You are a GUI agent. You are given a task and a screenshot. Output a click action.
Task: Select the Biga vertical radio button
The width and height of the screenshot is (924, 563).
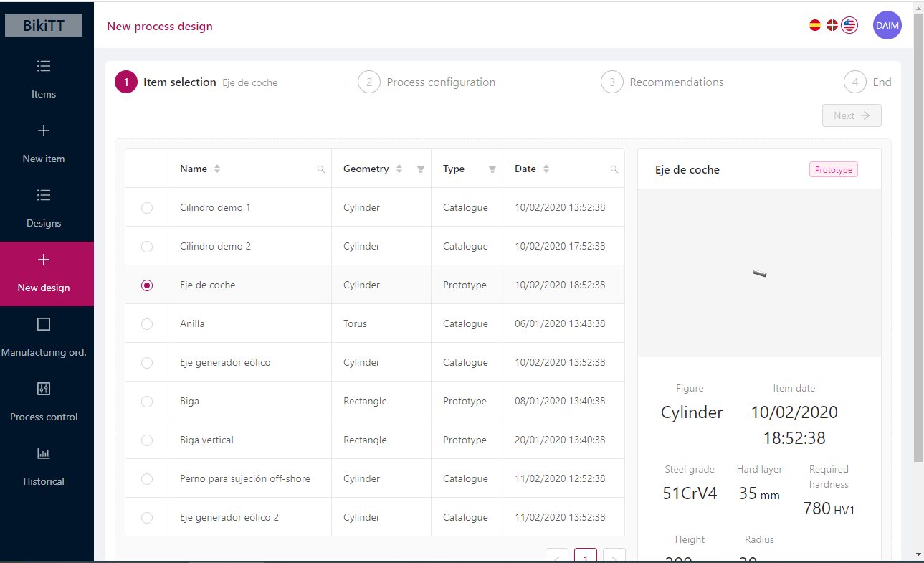click(x=147, y=440)
